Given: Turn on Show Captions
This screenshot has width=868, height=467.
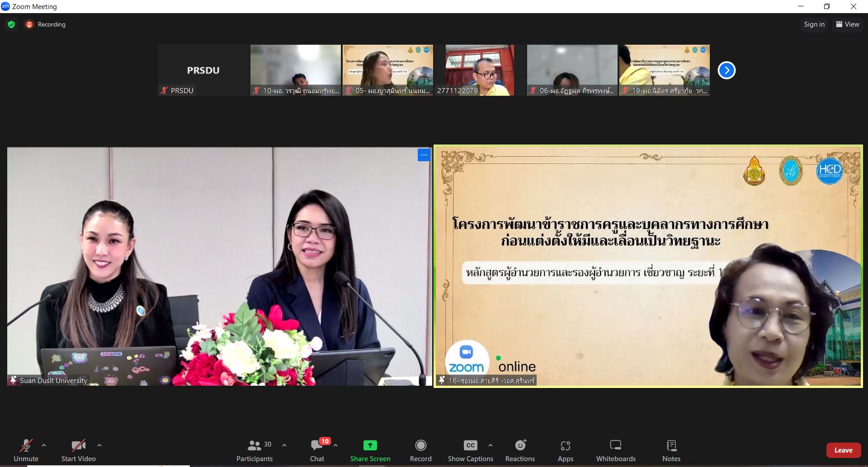Looking at the screenshot, I should tap(470, 451).
